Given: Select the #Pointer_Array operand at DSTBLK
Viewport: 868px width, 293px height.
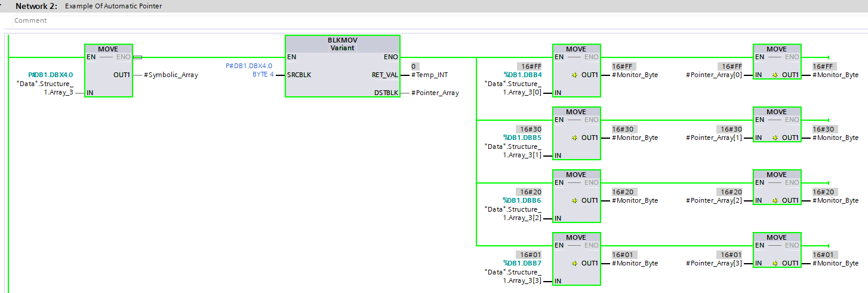Looking at the screenshot, I should tap(435, 93).
